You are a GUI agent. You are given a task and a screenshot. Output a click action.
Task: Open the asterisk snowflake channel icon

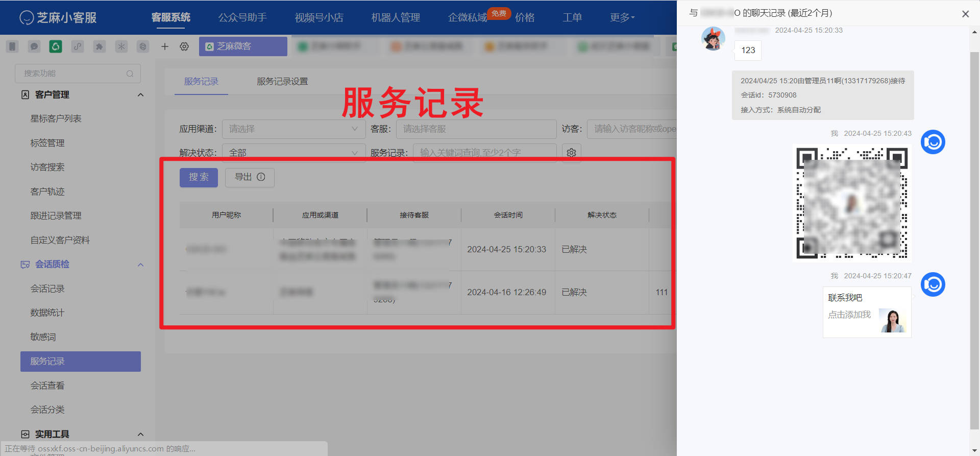(x=121, y=46)
